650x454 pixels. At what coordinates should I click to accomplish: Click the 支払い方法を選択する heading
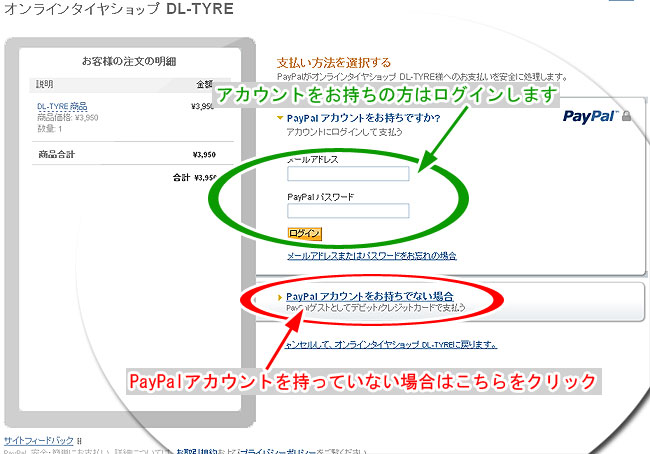tap(334, 63)
